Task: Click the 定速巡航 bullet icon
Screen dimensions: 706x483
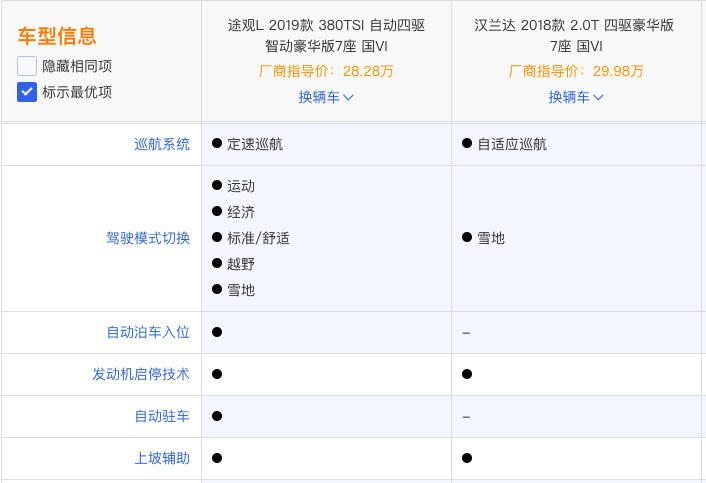Action: click(x=217, y=144)
